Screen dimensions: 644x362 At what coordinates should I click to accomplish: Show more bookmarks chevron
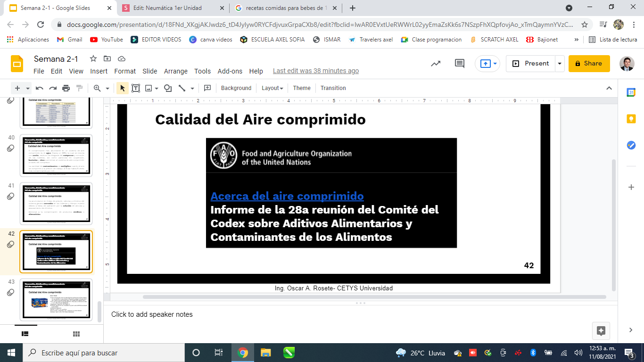(577, 40)
